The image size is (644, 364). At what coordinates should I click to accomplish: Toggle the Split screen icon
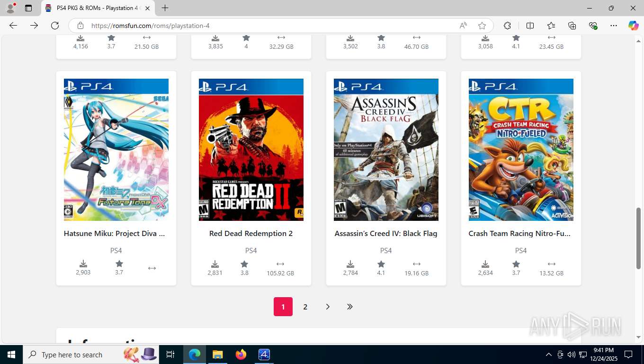tap(530, 26)
